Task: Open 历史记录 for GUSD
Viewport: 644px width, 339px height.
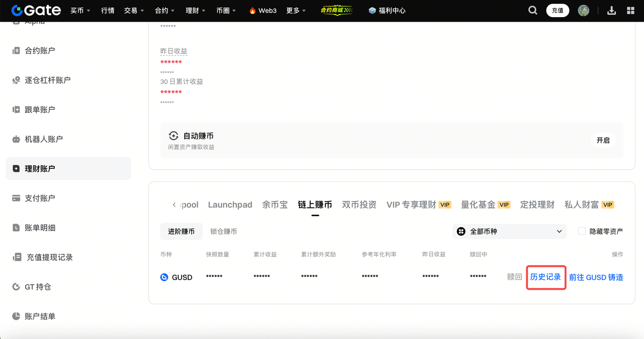Action: [x=545, y=277]
